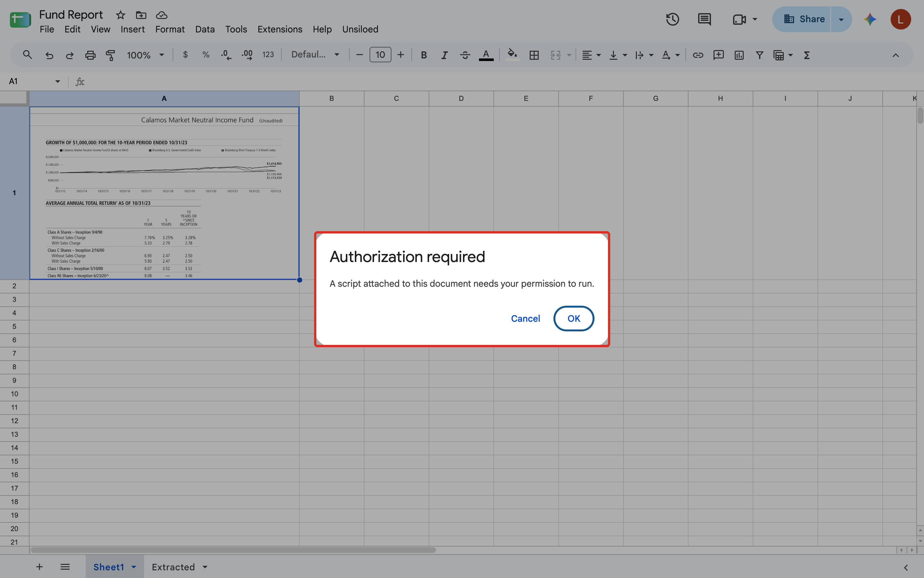Open the View menu
The image size is (924, 578).
(100, 30)
